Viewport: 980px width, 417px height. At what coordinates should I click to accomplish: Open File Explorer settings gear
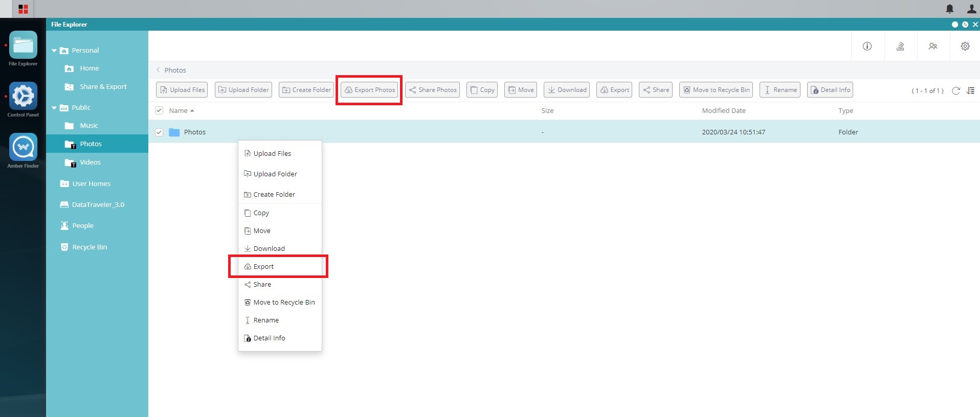tap(965, 46)
